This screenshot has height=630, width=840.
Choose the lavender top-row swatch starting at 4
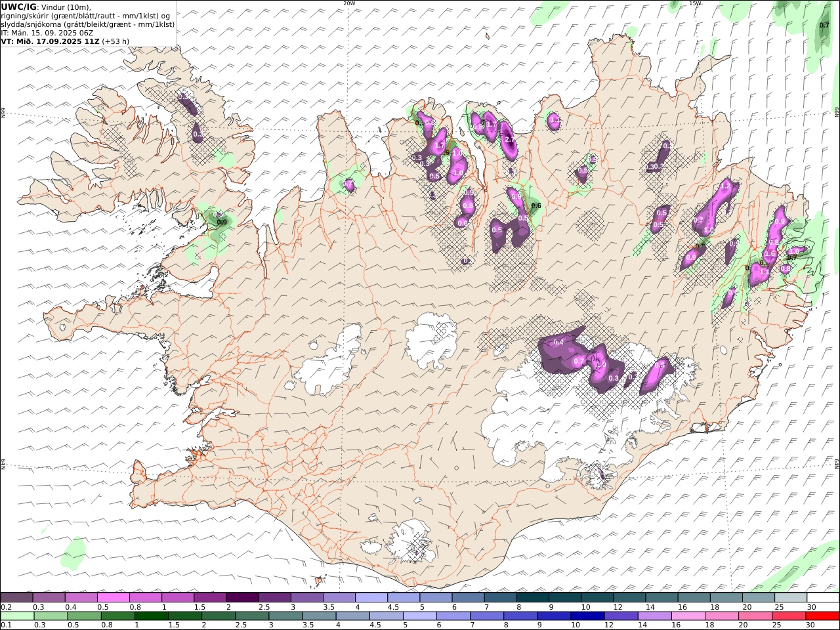pos(371,597)
